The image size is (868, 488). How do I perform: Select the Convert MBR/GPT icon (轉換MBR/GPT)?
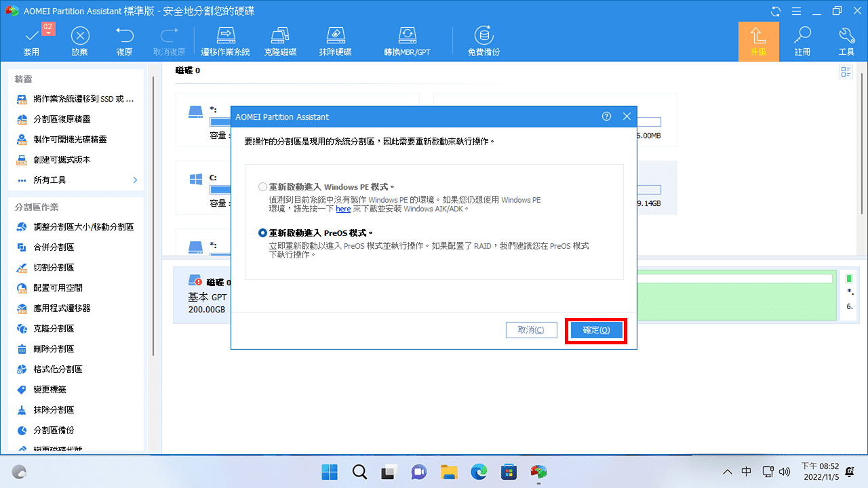(x=407, y=41)
